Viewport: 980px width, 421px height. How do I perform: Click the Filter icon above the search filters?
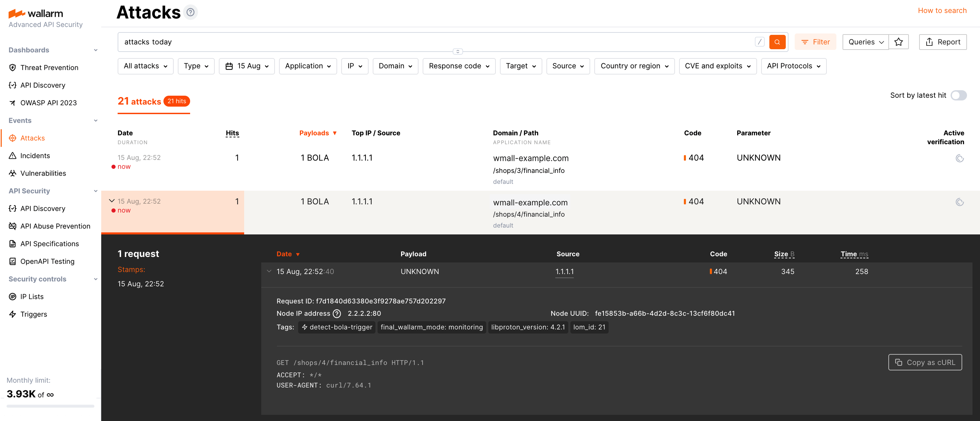point(805,42)
